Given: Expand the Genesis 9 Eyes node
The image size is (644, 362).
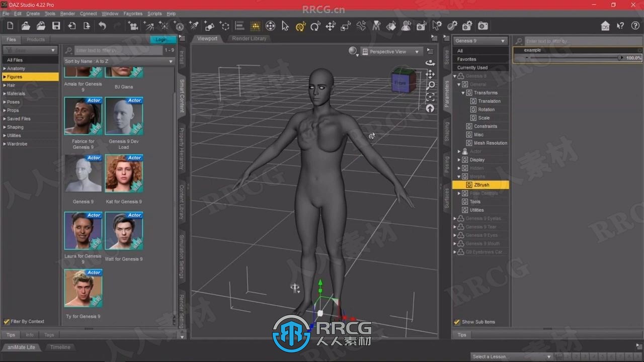Looking at the screenshot, I should point(455,235).
